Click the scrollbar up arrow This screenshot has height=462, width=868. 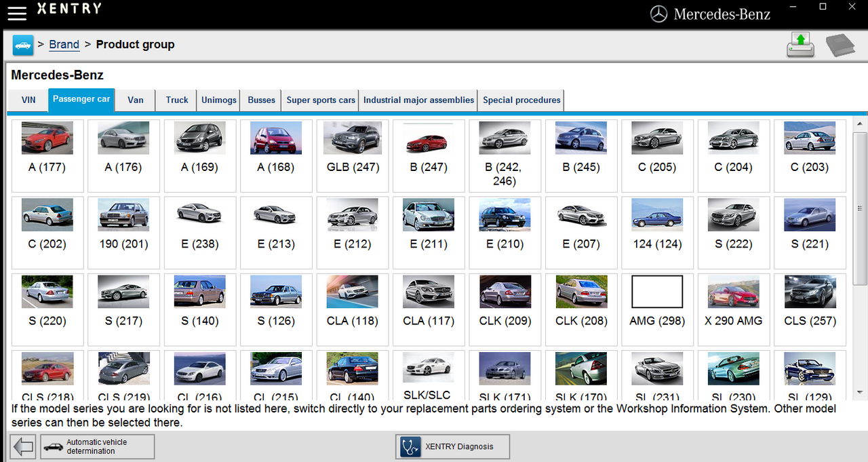[x=860, y=124]
